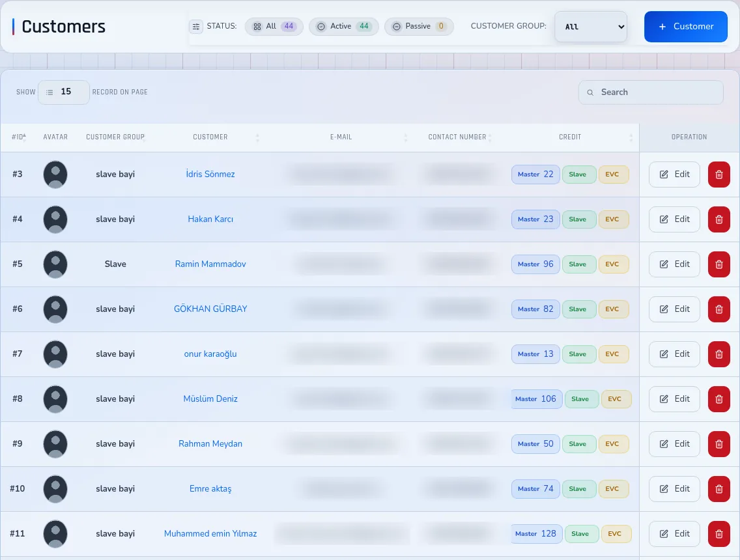This screenshot has height=560, width=740.
Task: Click Master 22 credit badge
Action: (x=535, y=175)
